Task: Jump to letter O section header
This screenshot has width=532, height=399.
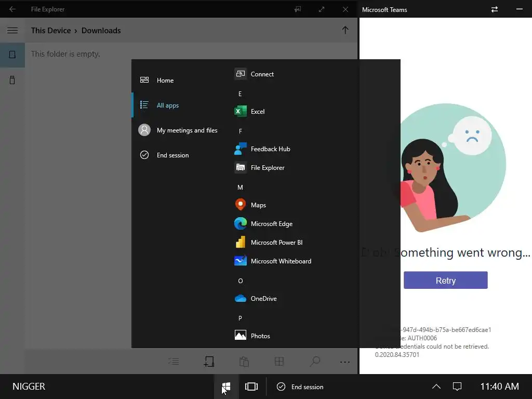Action: (x=240, y=281)
